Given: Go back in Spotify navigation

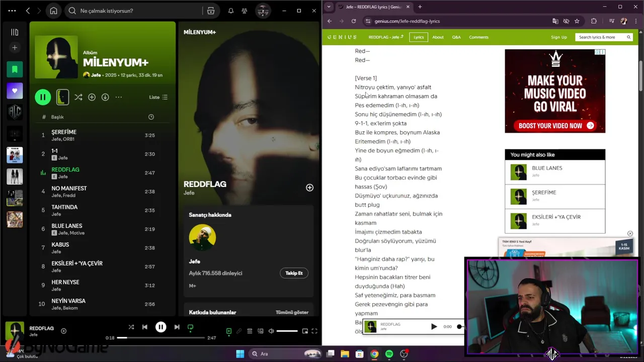Looking at the screenshot, I should pyautogui.click(x=28, y=11).
